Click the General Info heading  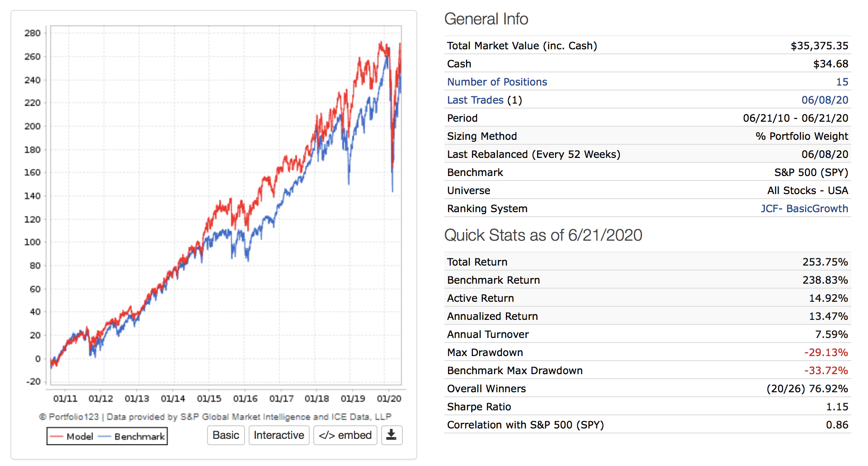click(486, 19)
